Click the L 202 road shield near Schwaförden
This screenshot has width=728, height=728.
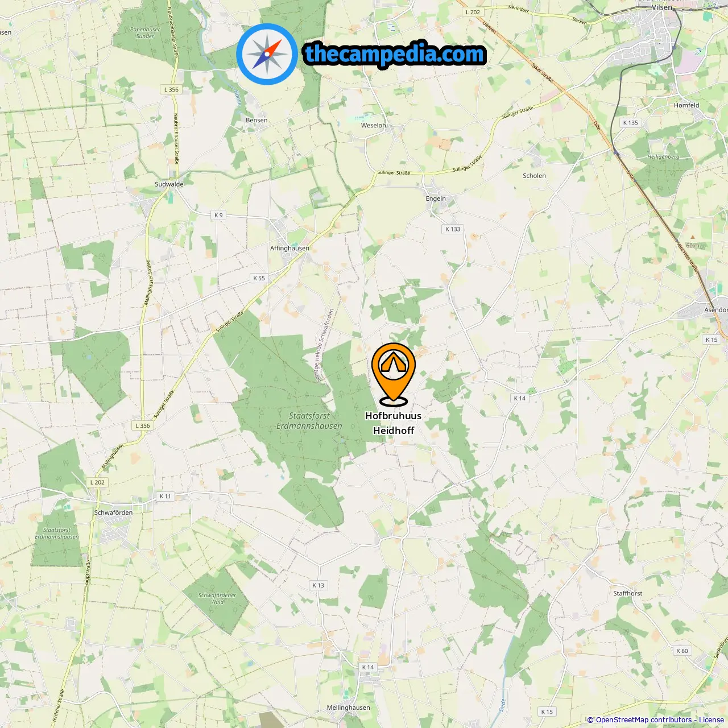[x=97, y=482]
